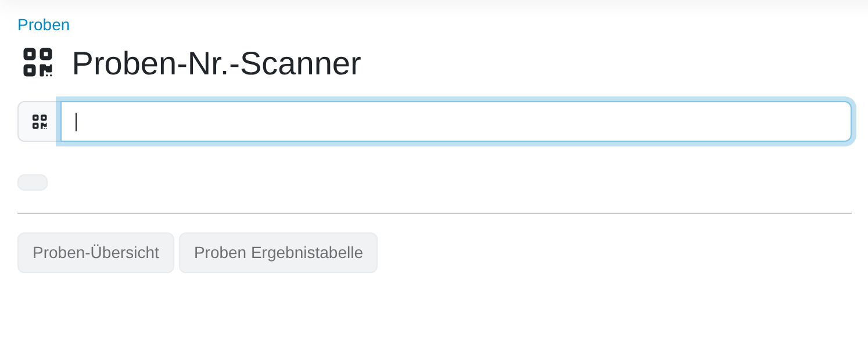868x351 pixels.
Task: Show the results table via Proben Ergebnistabelle
Action: point(278,253)
